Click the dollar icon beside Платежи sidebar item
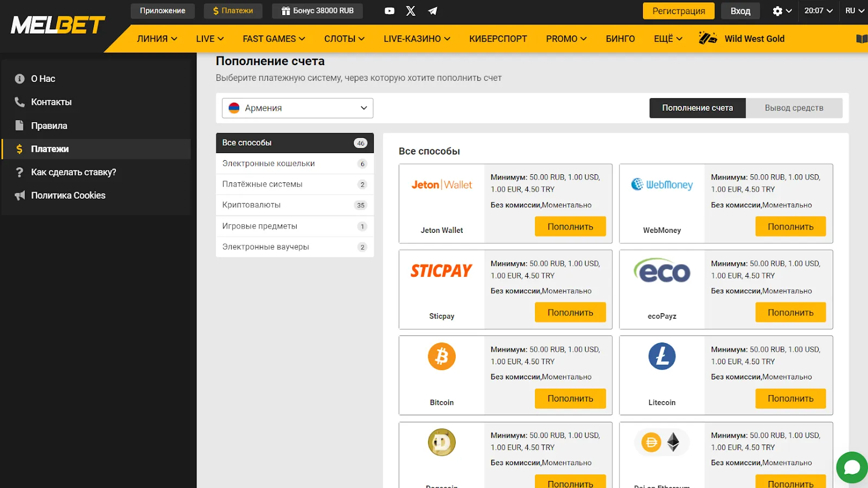868x488 pixels. coord(20,149)
